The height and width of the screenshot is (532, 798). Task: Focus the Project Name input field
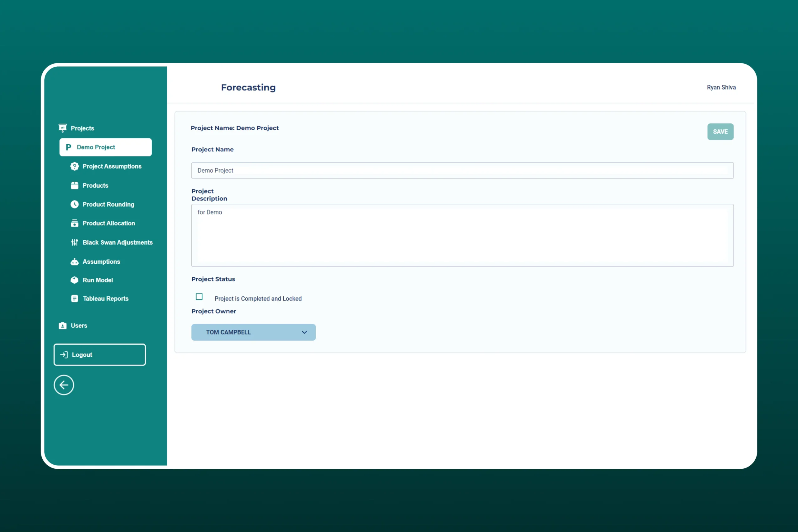point(462,171)
